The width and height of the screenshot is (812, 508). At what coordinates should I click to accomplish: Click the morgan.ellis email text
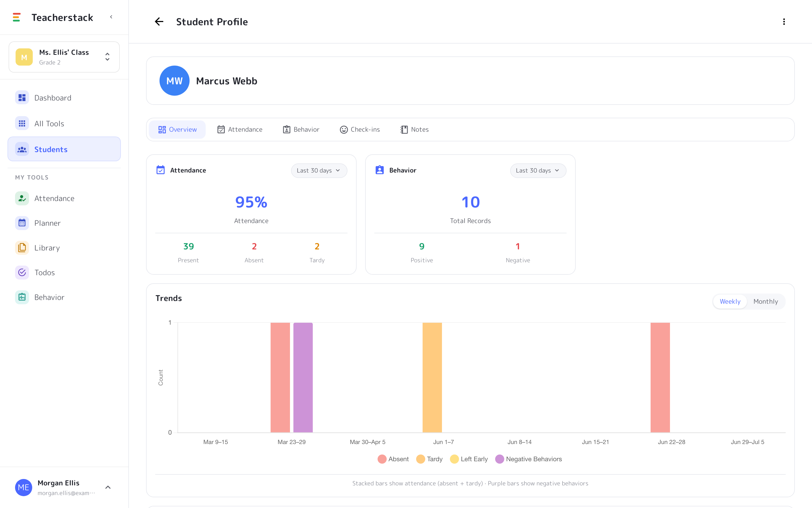pos(66,493)
